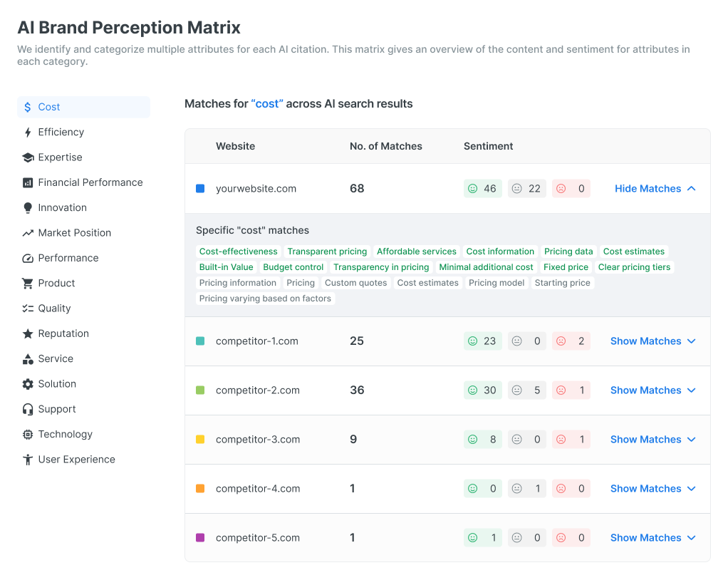Click the graduation cap Expertise icon

tap(28, 157)
